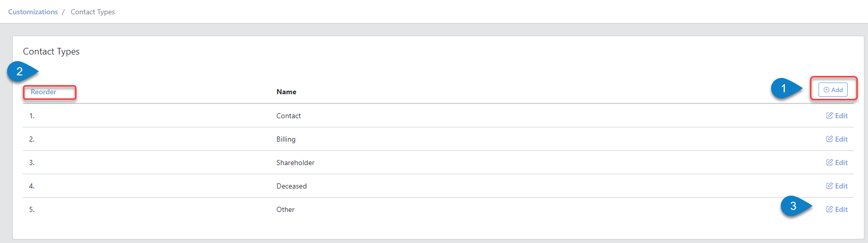The image size is (868, 243).
Task: Select the Shareholder row name
Action: pyautogui.click(x=296, y=163)
